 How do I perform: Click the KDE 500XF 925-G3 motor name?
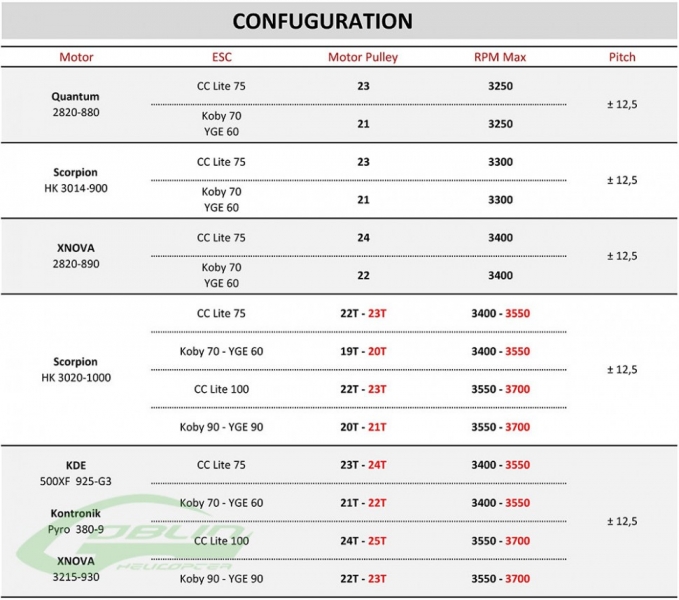pyautogui.click(x=76, y=472)
